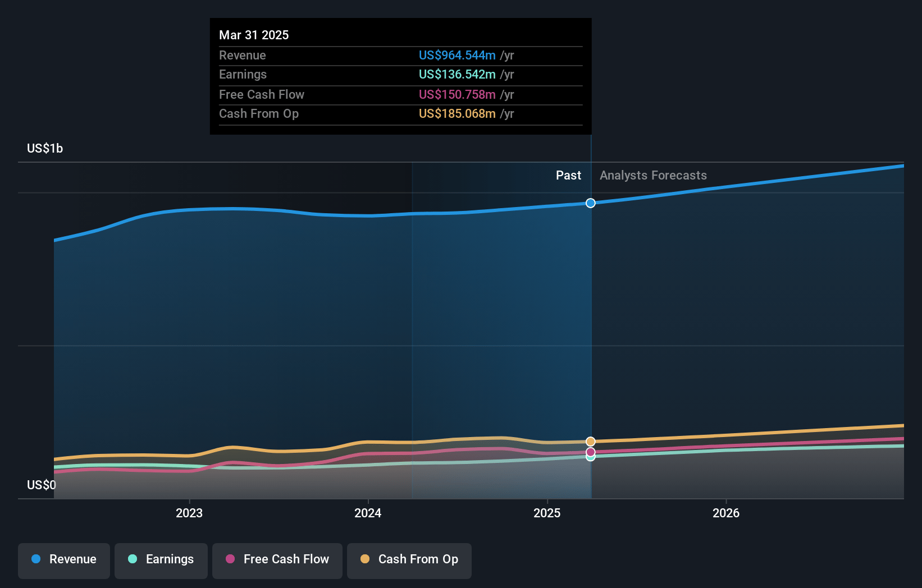Click the 2023 x-axis label
This screenshot has width=922, height=588.
tap(189, 513)
